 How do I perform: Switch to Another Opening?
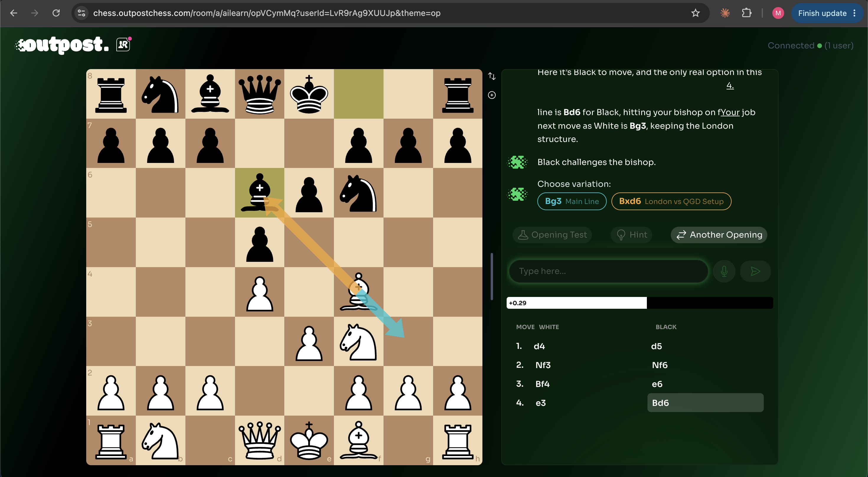719,235
